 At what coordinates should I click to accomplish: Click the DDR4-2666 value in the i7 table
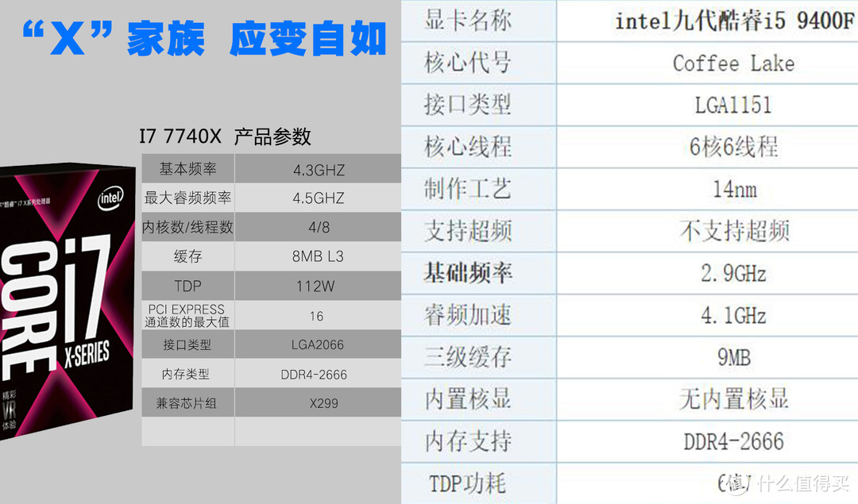click(314, 375)
